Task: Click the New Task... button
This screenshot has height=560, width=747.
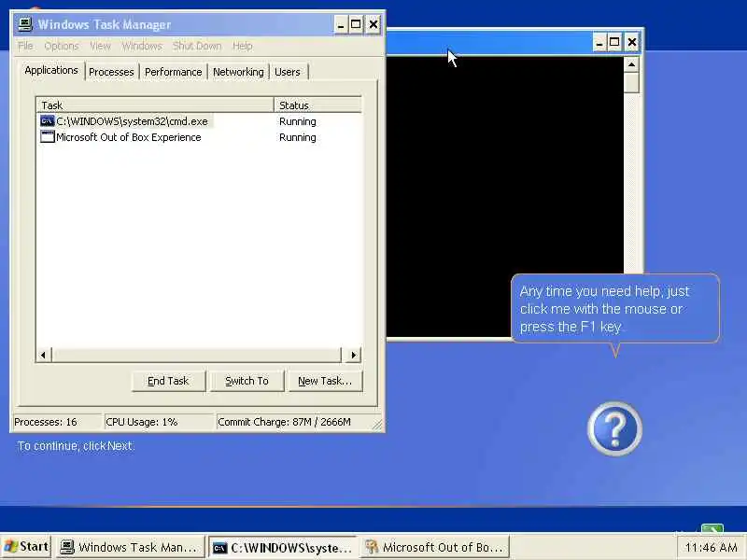Action: point(325,381)
